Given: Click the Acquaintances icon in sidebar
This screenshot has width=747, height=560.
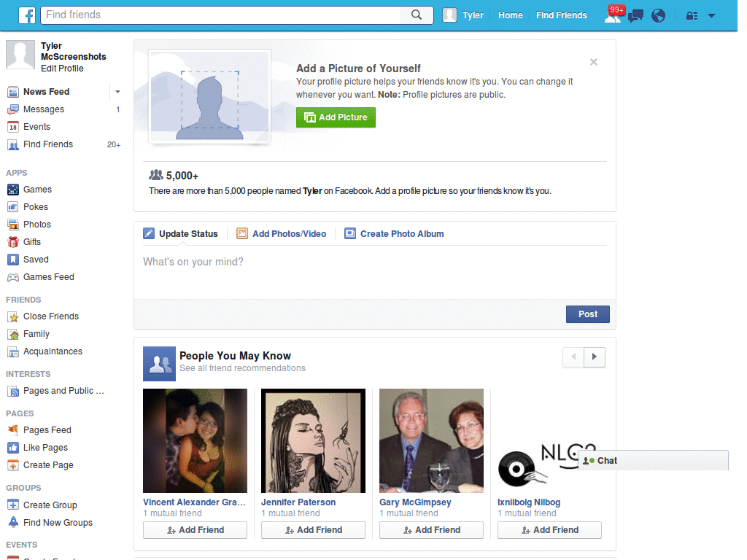Looking at the screenshot, I should tap(13, 352).
